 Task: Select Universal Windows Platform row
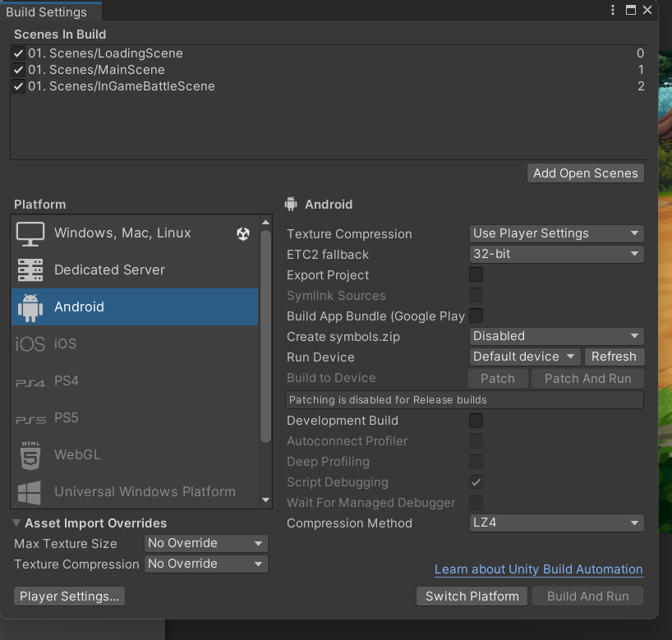(135, 491)
